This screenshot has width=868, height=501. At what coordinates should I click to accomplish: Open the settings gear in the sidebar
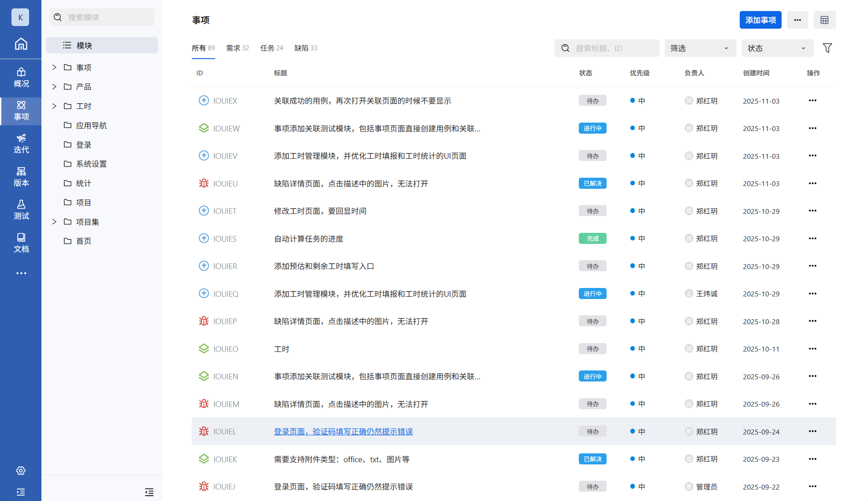21,471
